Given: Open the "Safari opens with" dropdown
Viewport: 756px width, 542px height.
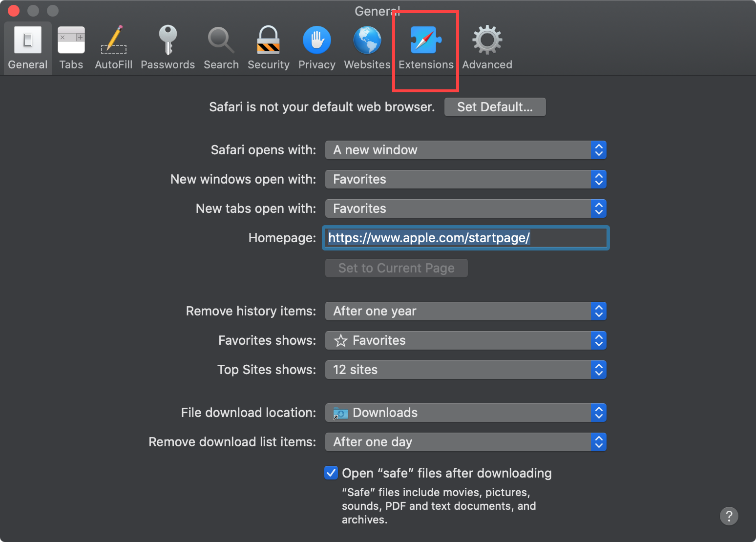Looking at the screenshot, I should coord(465,150).
